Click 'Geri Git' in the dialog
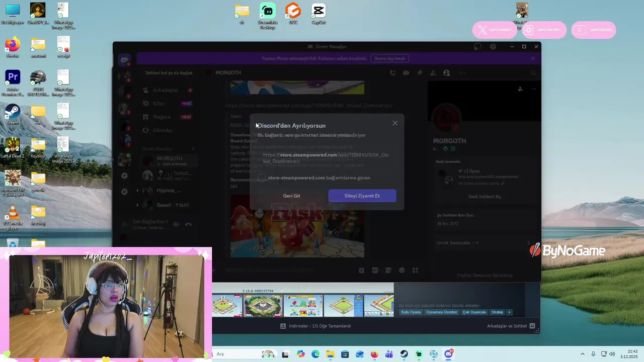The image size is (644, 362). pos(291,196)
